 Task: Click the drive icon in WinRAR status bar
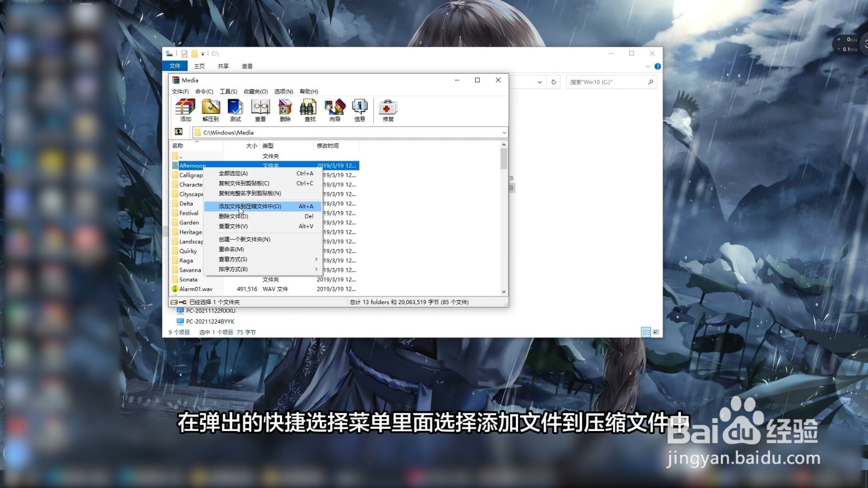click(x=174, y=302)
